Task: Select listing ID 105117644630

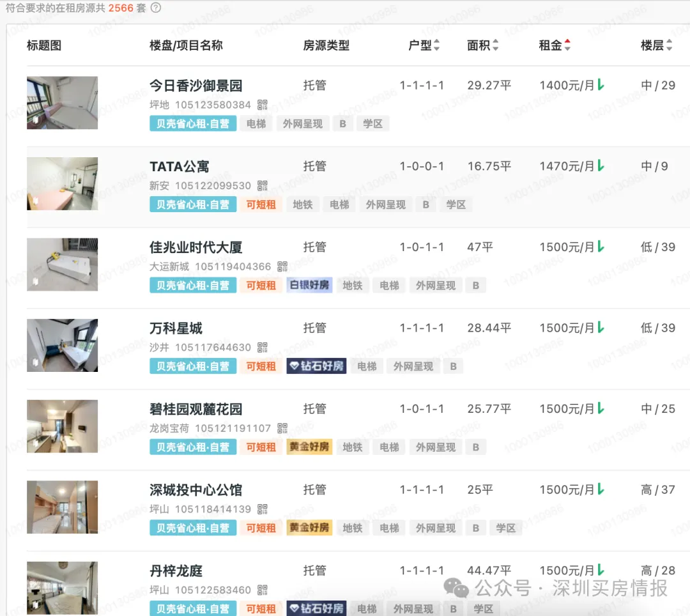Action: click(213, 348)
